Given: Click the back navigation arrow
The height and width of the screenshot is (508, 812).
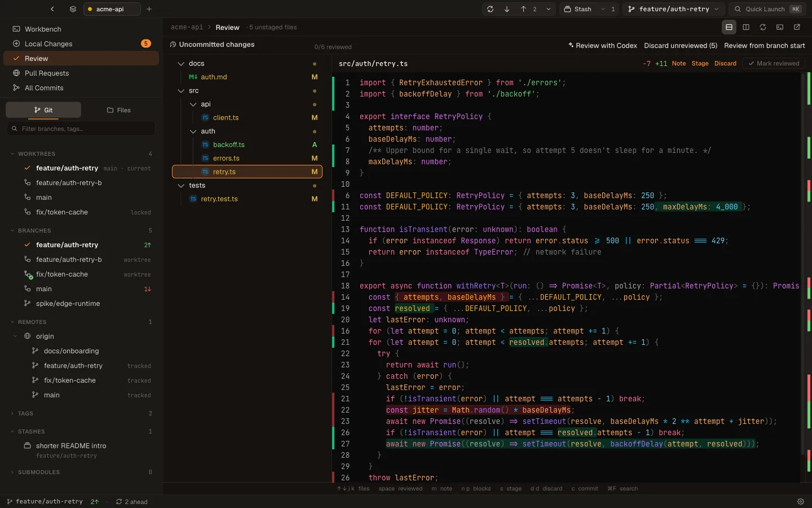Looking at the screenshot, I should coord(52,9).
